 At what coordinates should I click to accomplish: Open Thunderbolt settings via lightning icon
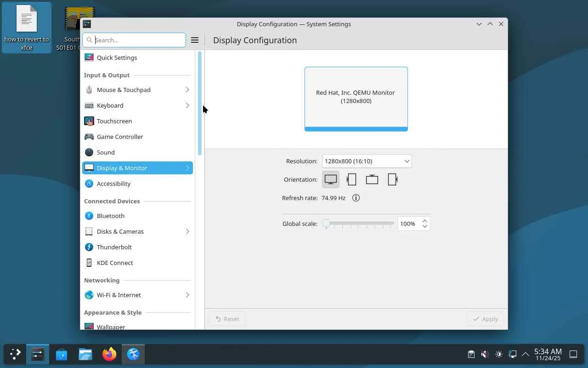89,247
